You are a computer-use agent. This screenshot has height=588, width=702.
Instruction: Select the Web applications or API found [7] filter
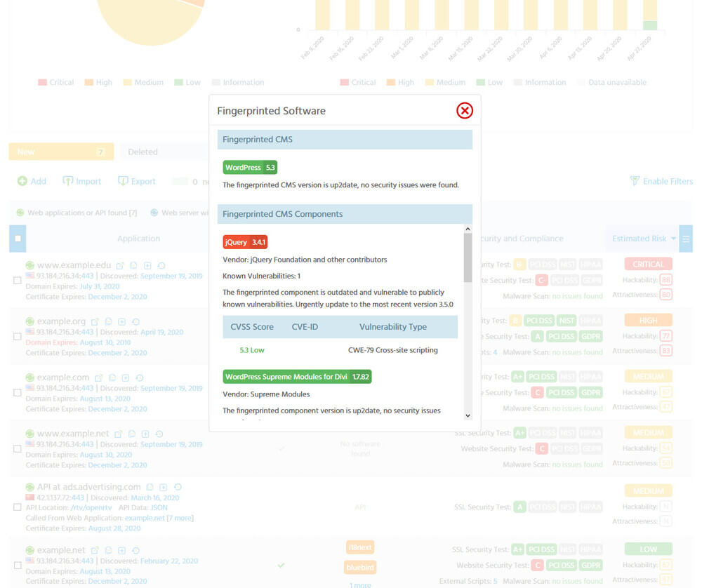coord(77,213)
